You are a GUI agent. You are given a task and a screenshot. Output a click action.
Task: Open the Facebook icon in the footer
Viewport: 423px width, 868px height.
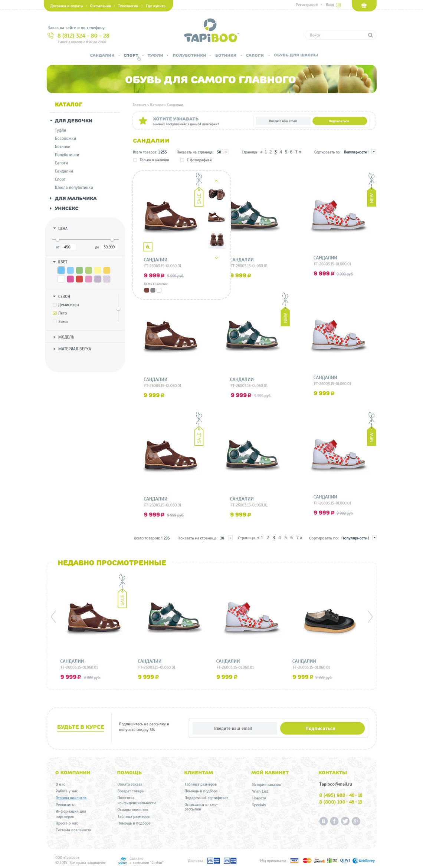pyautogui.click(x=334, y=821)
